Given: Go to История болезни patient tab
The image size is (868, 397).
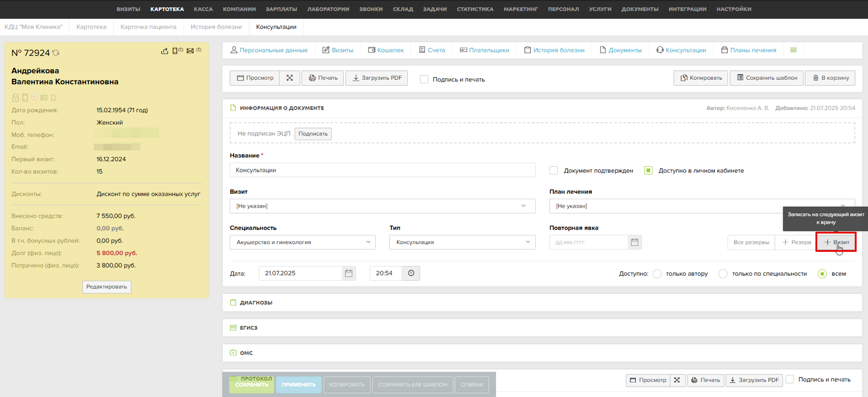Looking at the screenshot, I should click(x=554, y=50).
